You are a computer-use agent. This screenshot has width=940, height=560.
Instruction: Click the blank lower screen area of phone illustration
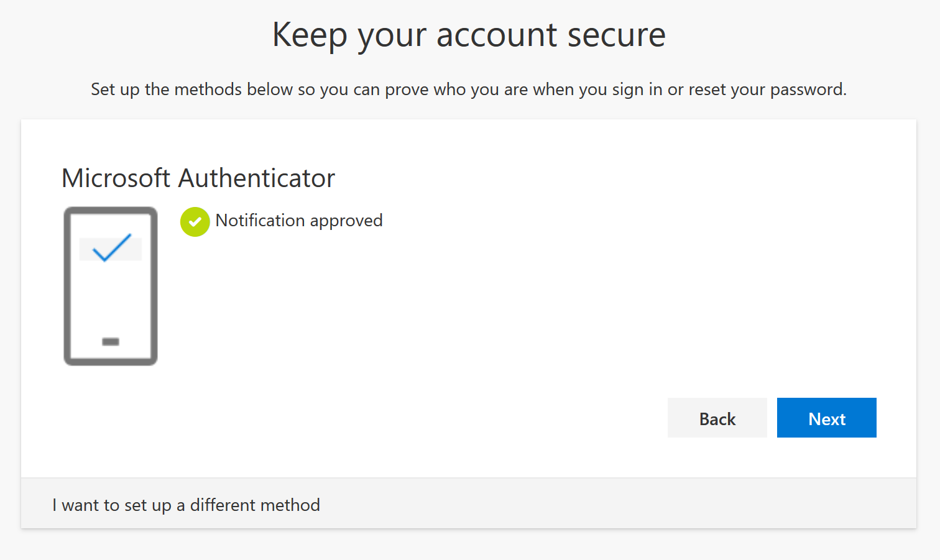111,298
